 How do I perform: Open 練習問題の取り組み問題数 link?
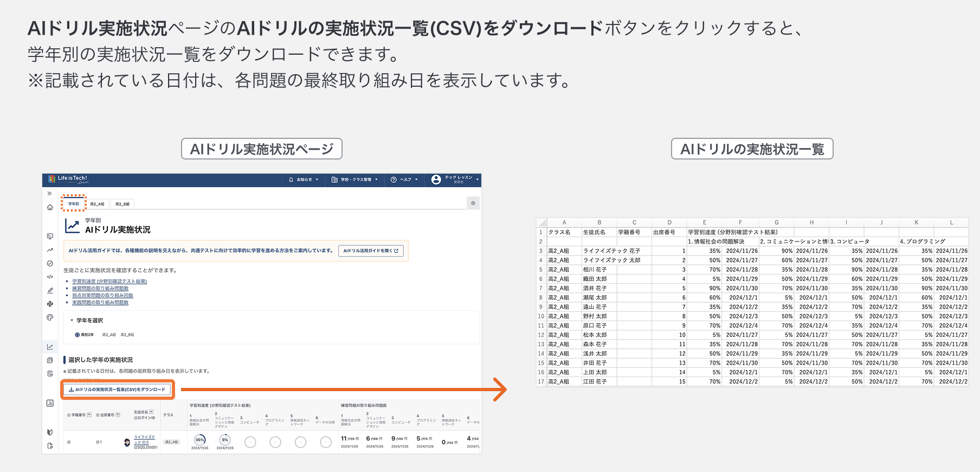pos(100,288)
